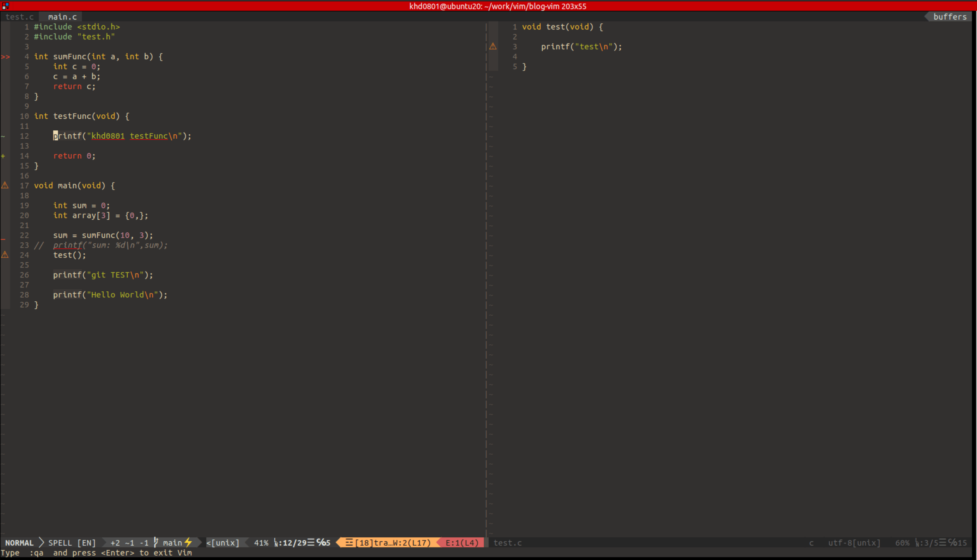The width and height of the screenshot is (977, 560).
Task: Click the warning triangle beside line 24
Action: 5,255
